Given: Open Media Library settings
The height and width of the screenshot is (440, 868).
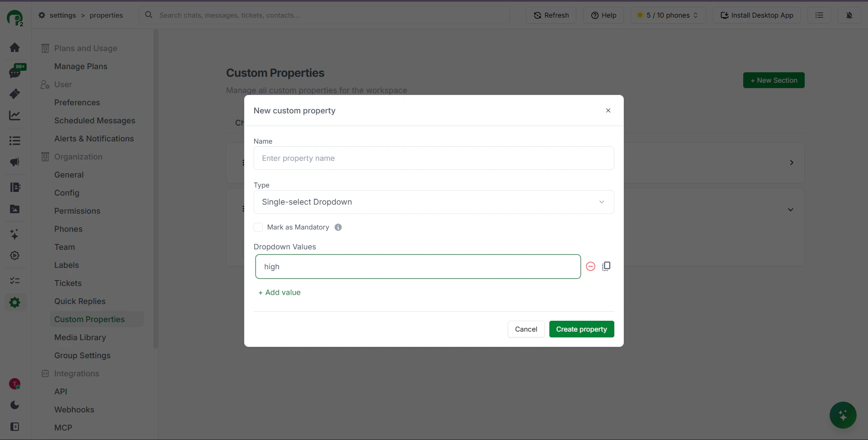Looking at the screenshot, I should coord(80,337).
